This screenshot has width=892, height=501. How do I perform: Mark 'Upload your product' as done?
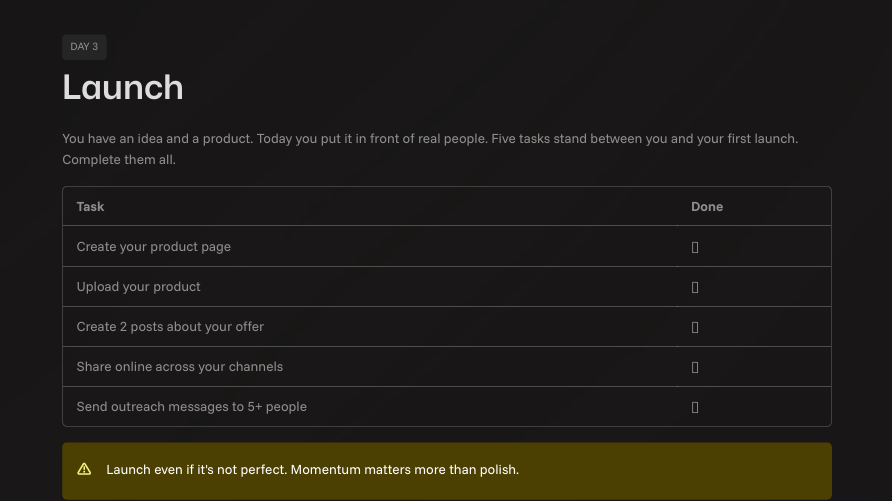tap(695, 287)
